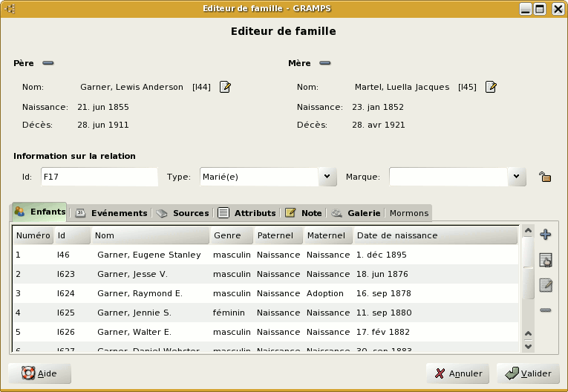
Task: Edit father Garner, Lewis Anderson
Action: click(x=226, y=88)
